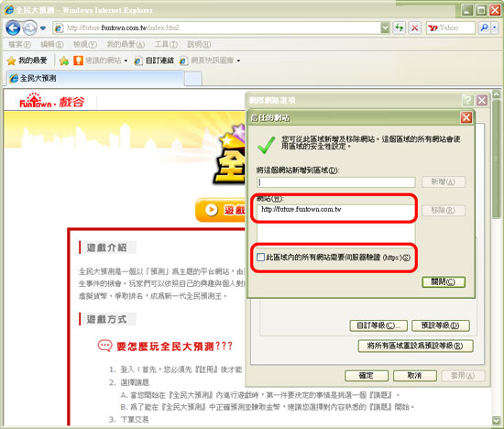Click the help question mark in dialog
This screenshot has height=429, width=504.
coord(467,100)
